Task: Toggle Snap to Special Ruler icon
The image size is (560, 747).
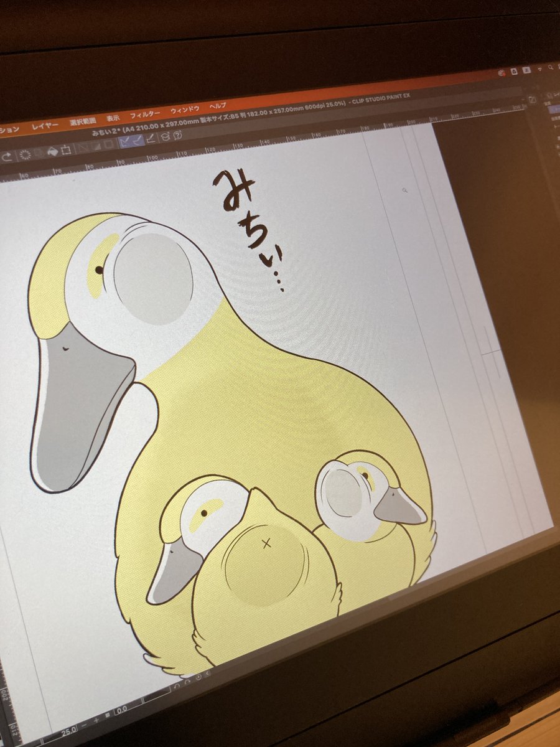Action: click(x=137, y=141)
